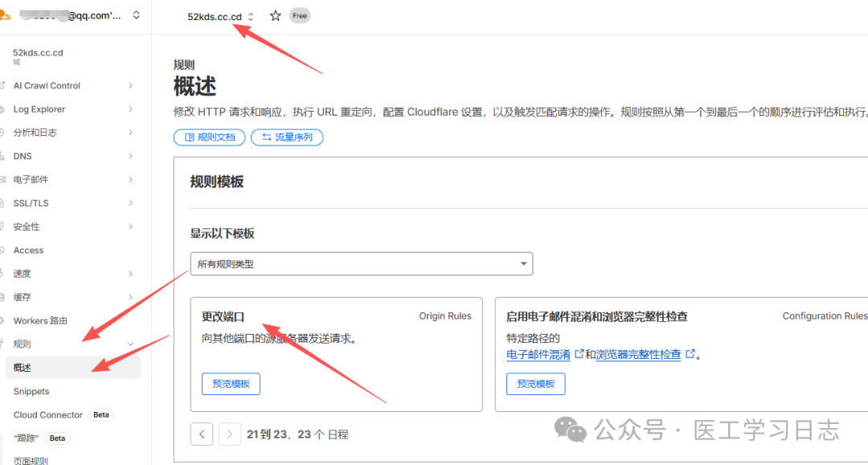The height and width of the screenshot is (465, 868).
Task: Open Access in the sidebar
Action: click(x=29, y=251)
